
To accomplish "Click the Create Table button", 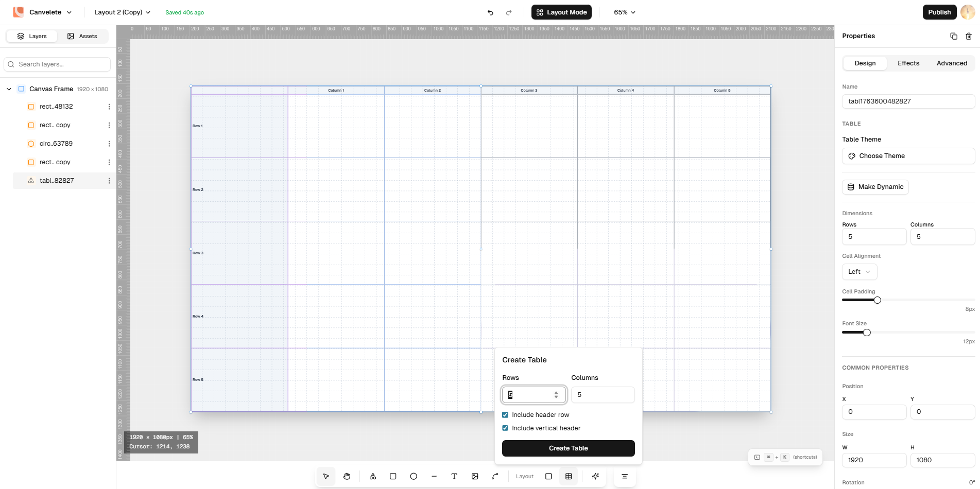I will (568, 448).
